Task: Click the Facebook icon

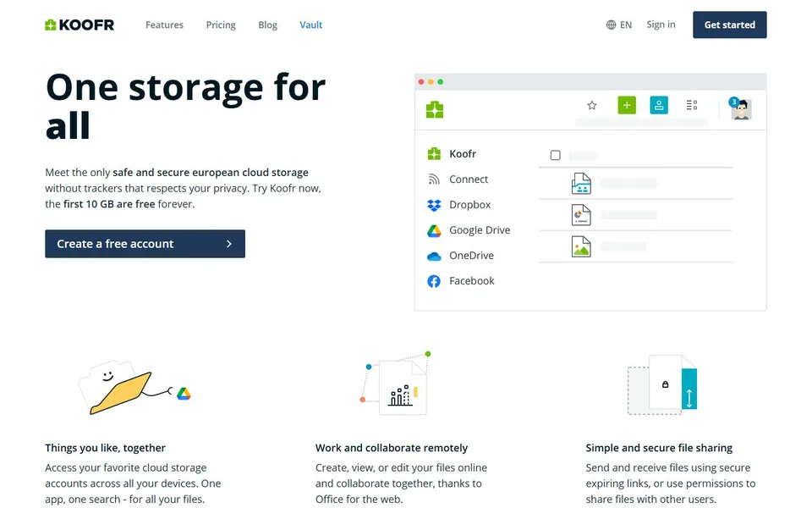Action: pyautogui.click(x=434, y=281)
